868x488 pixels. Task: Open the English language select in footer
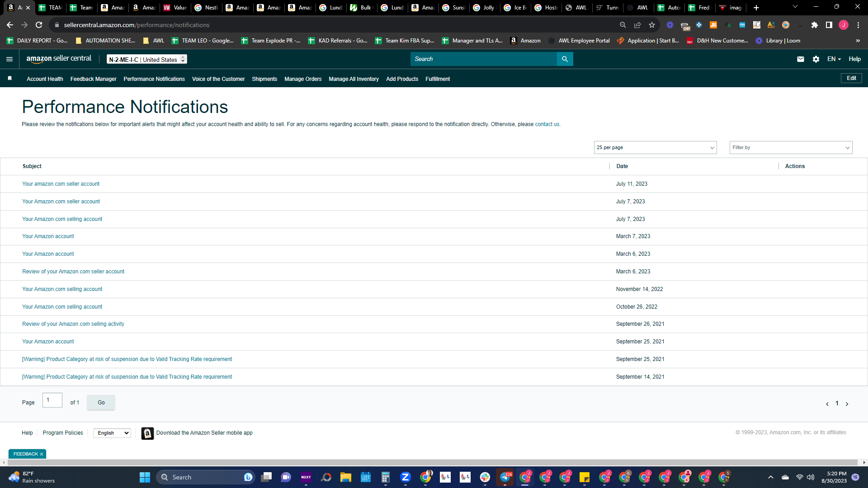(112, 433)
